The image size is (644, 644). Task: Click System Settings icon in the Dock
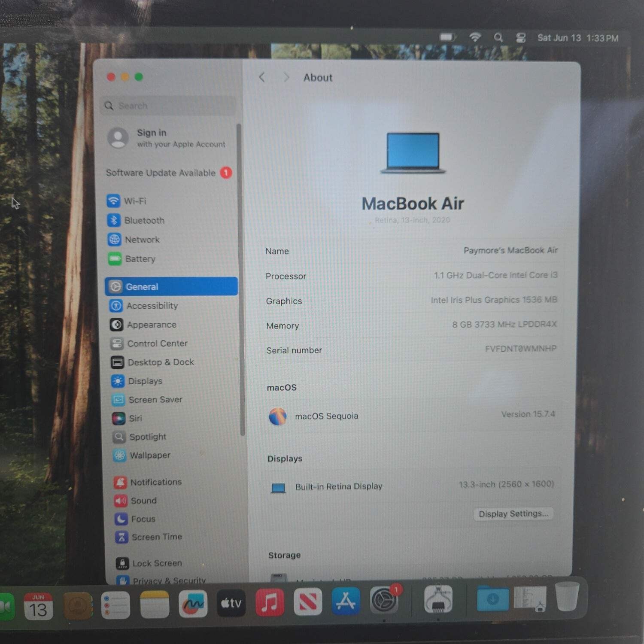coord(384,599)
